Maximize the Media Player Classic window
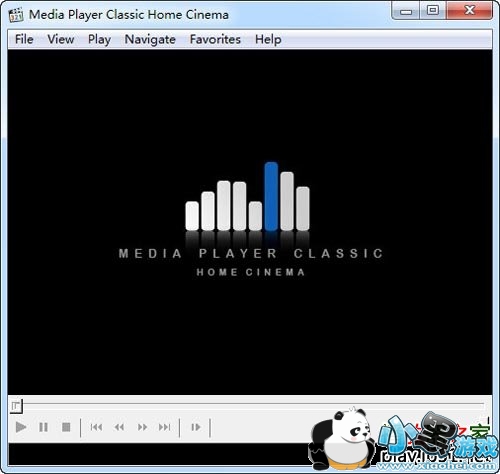 tap(433, 11)
